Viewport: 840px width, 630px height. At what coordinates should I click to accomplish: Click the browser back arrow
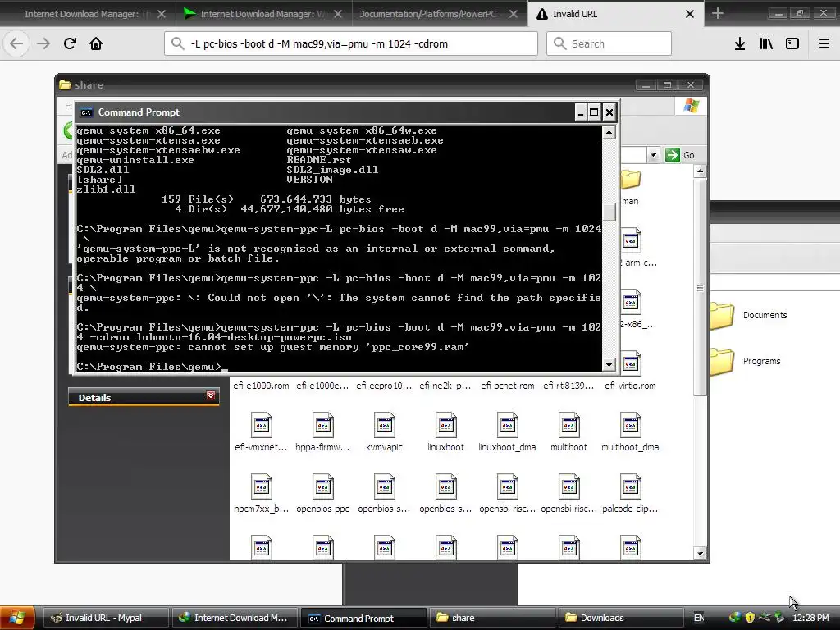point(16,43)
